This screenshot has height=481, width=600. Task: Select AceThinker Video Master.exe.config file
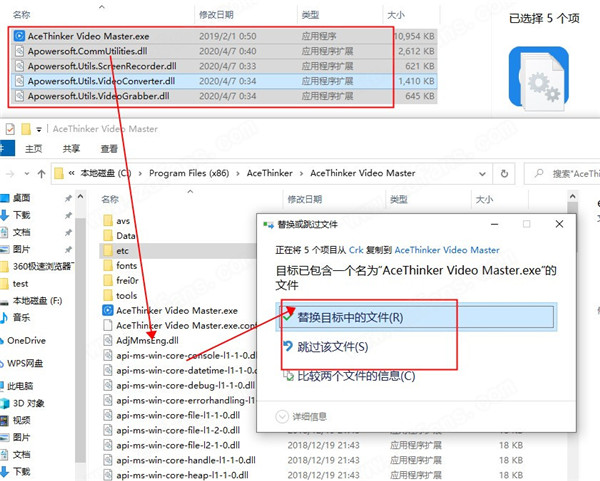coord(186,325)
